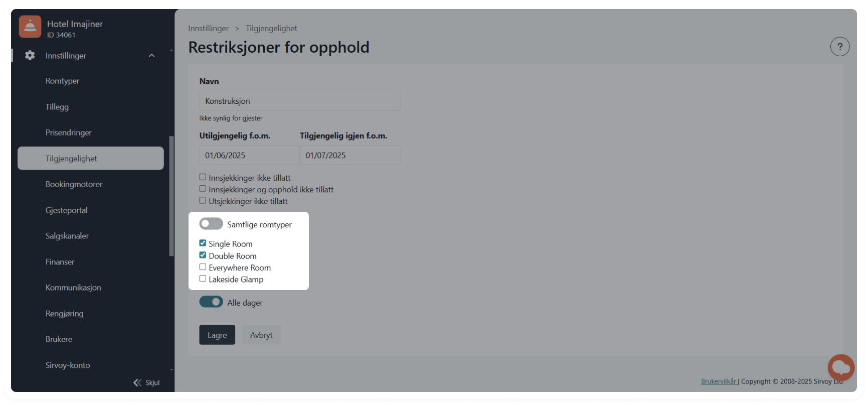The width and height of the screenshot is (868, 405).
Task: Open the Tilgjengelig igjen f.o.m. date field
Action: (x=350, y=155)
